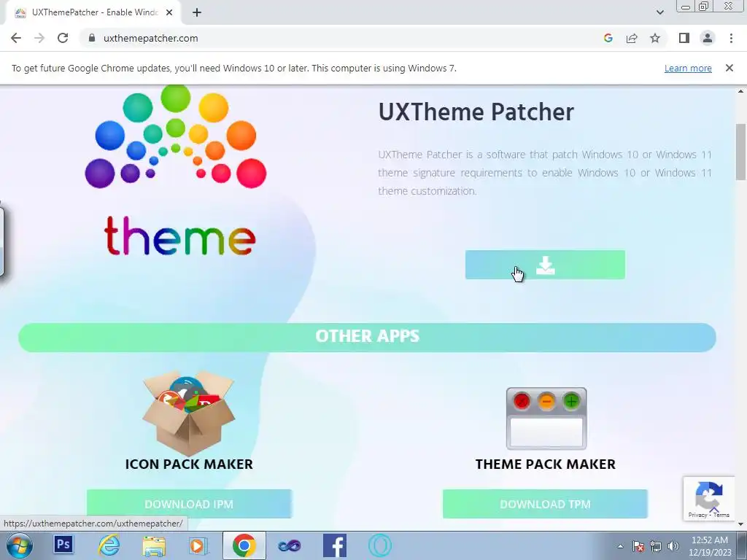Open reCAPTCHA Privacy link
This screenshot has width=747, height=560.
coord(697,515)
